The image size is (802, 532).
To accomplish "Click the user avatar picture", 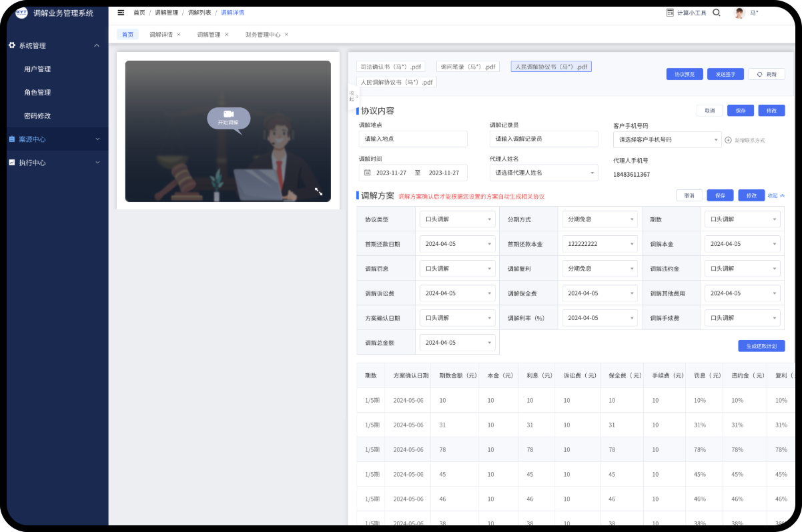I will click(739, 13).
